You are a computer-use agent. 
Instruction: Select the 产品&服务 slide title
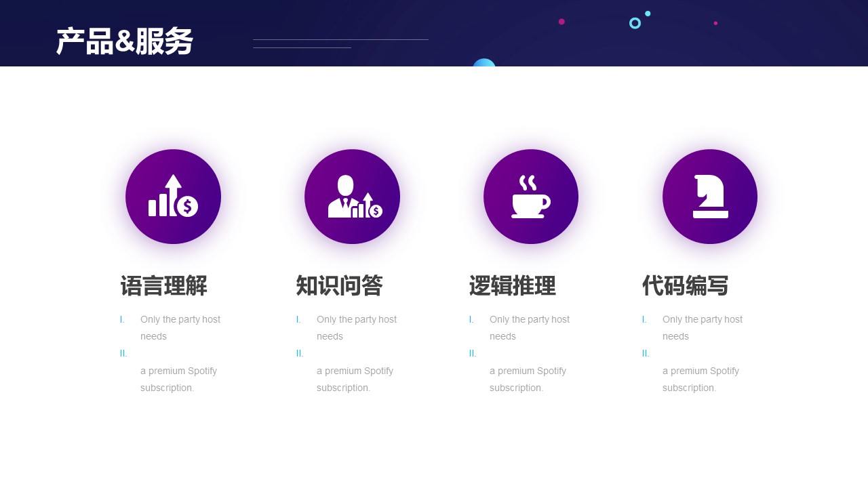point(125,41)
